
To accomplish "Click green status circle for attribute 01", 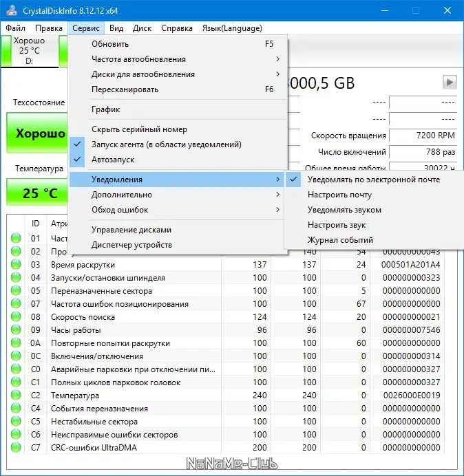I will [16, 238].
